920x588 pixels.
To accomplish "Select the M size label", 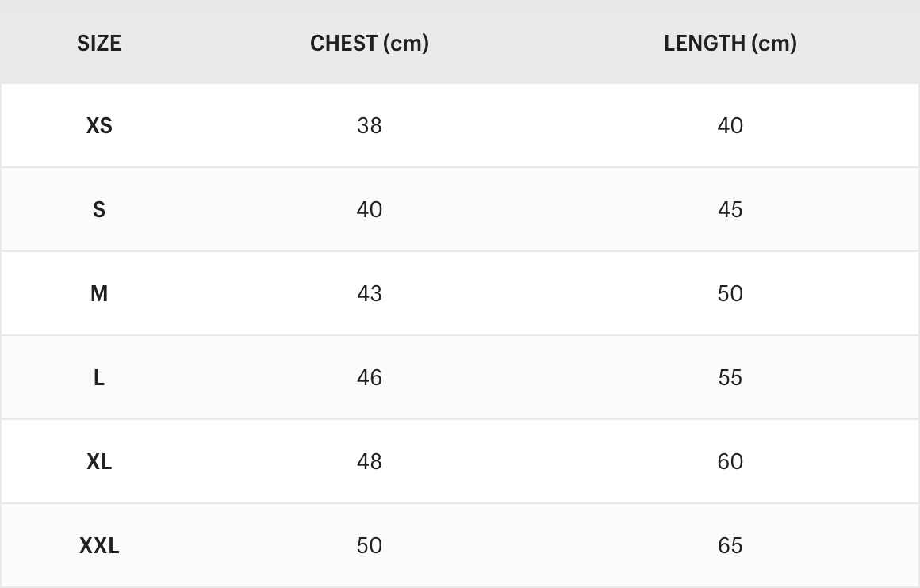I will 99,294.
